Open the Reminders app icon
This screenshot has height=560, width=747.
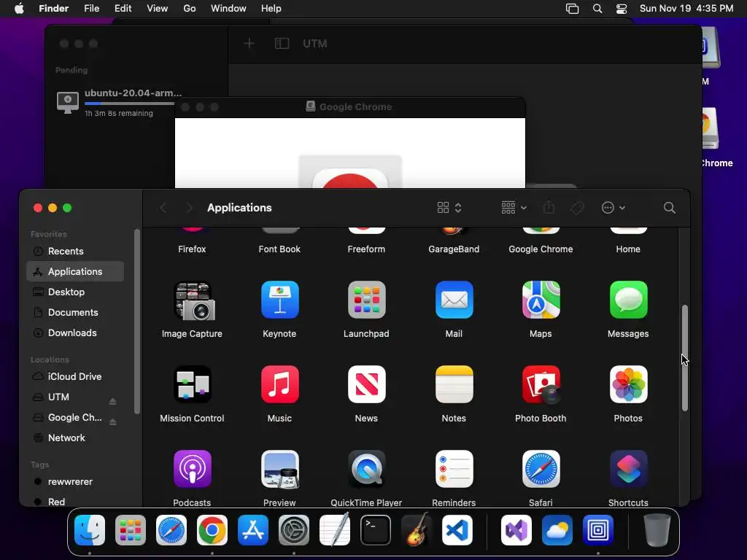454,469
